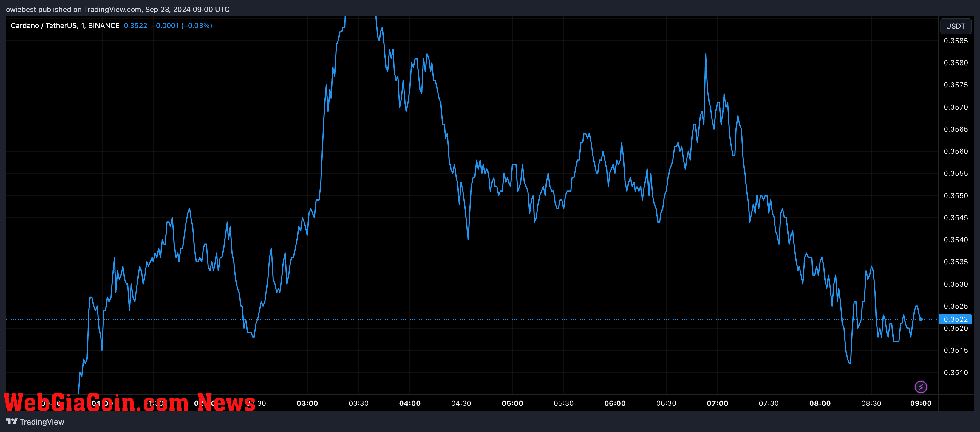Click the 07:30 time axis label
Viewport: 980px width, 432px height.
pos(769,403)
